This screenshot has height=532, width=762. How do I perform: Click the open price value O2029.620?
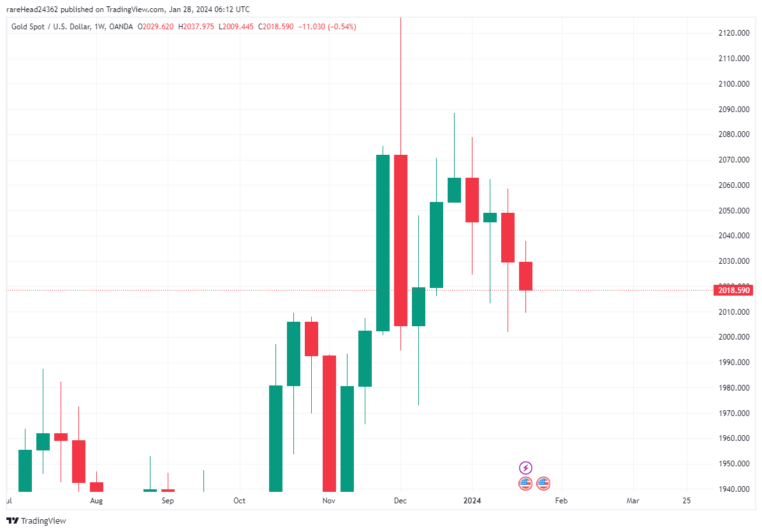pos(158,27)
